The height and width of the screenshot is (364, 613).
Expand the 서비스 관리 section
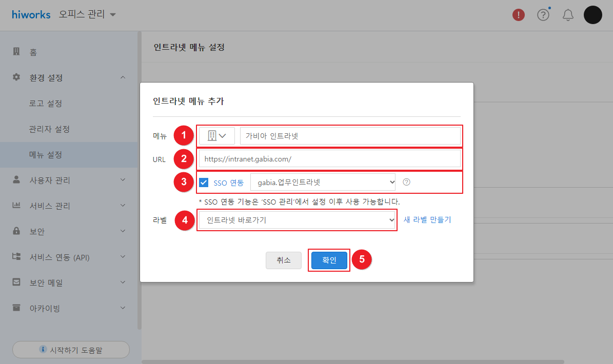123,206
